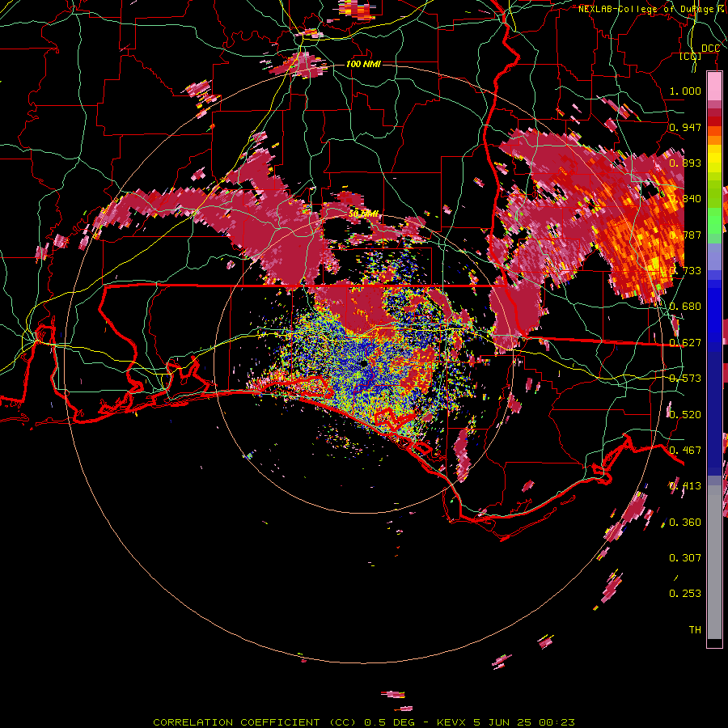Click the 0.893 scale value
This screenshot has width=728, height=728.
click(685, 163)
